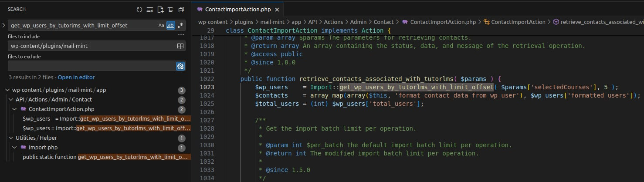Collapse ContactImportAction.php result group

14,109
